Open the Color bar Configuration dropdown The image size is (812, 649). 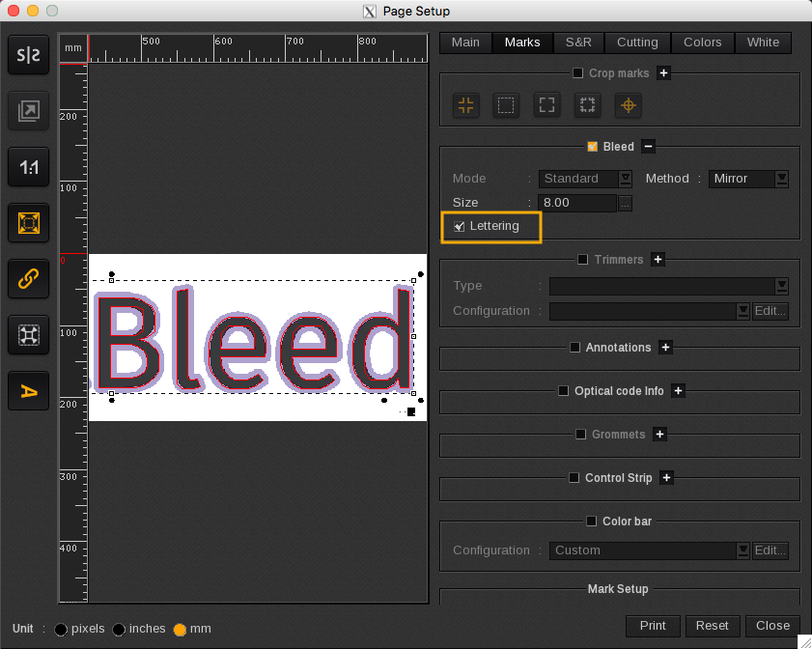point(650,550)
